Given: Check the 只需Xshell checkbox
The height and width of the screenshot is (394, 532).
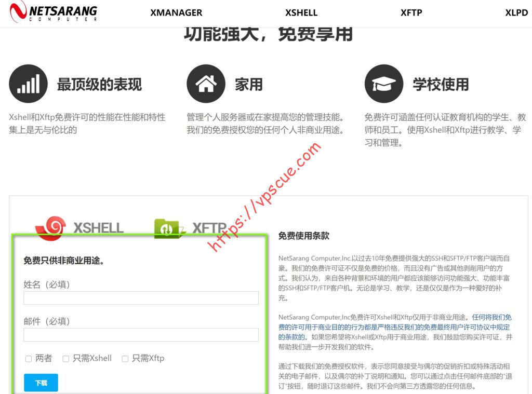Looking at the screenshot, I should [x=66, y=358].
